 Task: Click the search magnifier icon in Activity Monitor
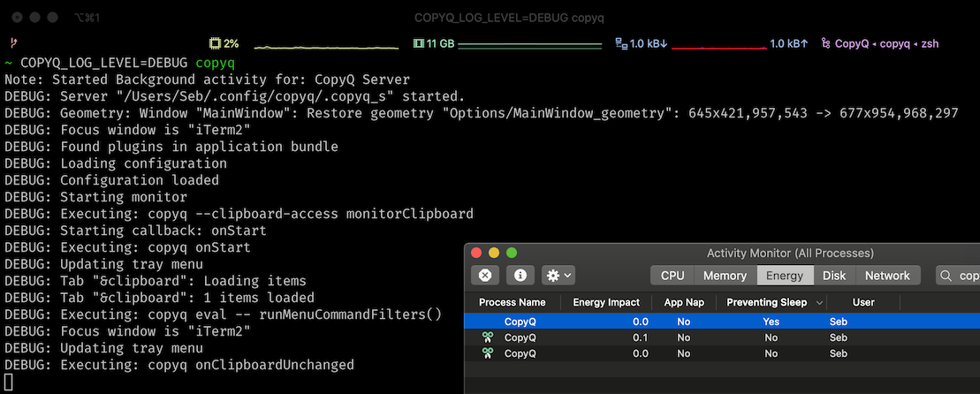click(x=947, y=276)
